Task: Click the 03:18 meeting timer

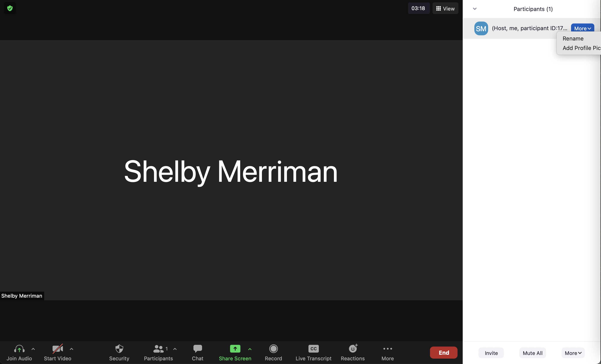Action: tap(418, 8)
